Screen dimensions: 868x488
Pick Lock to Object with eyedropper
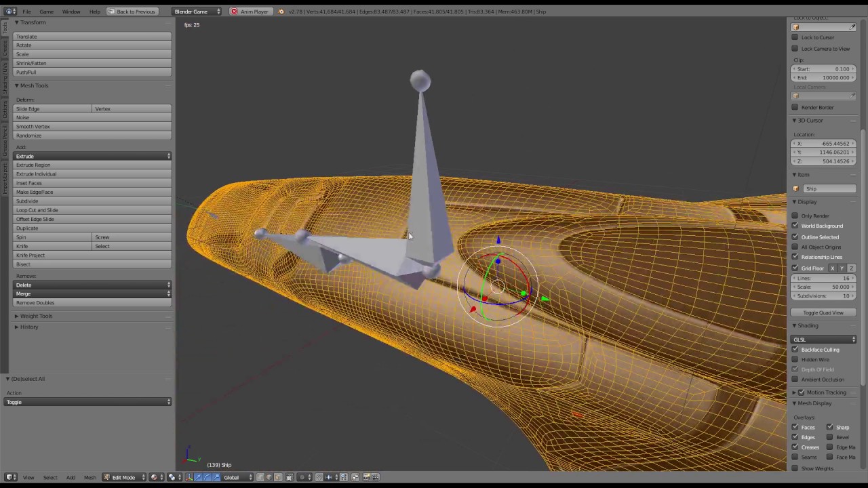853,27
